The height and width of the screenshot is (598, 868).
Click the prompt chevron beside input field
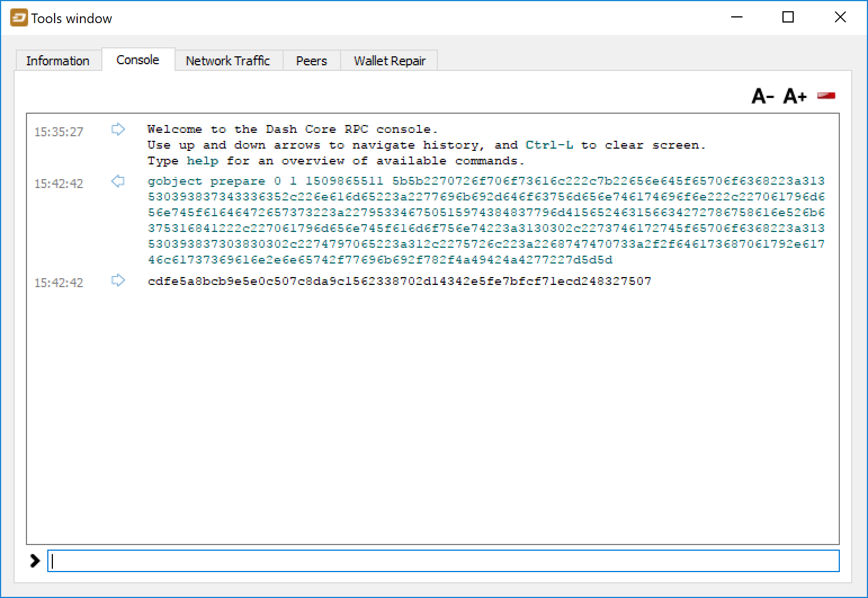pos(35,561)
